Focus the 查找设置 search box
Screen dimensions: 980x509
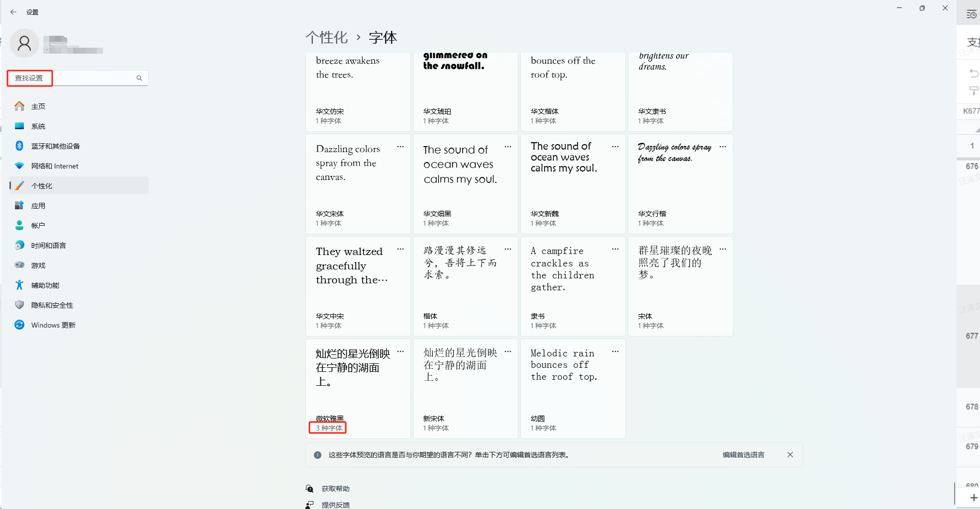(x=79, y=78)
